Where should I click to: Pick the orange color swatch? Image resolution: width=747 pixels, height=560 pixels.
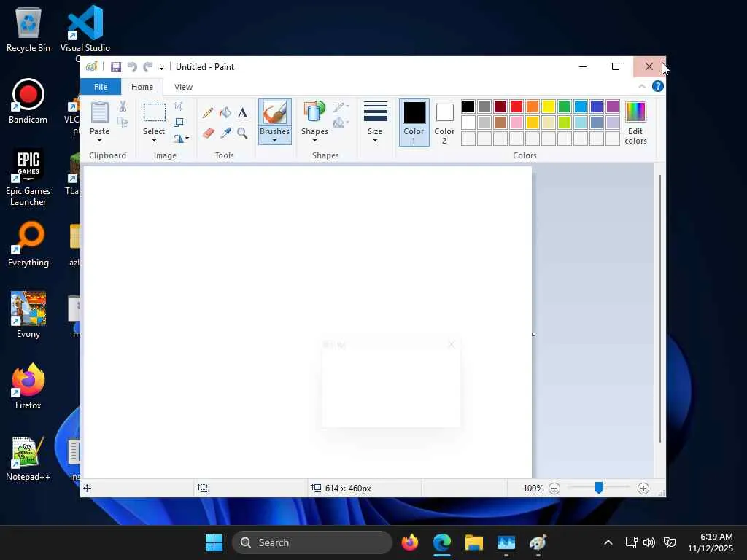[533, 106]
